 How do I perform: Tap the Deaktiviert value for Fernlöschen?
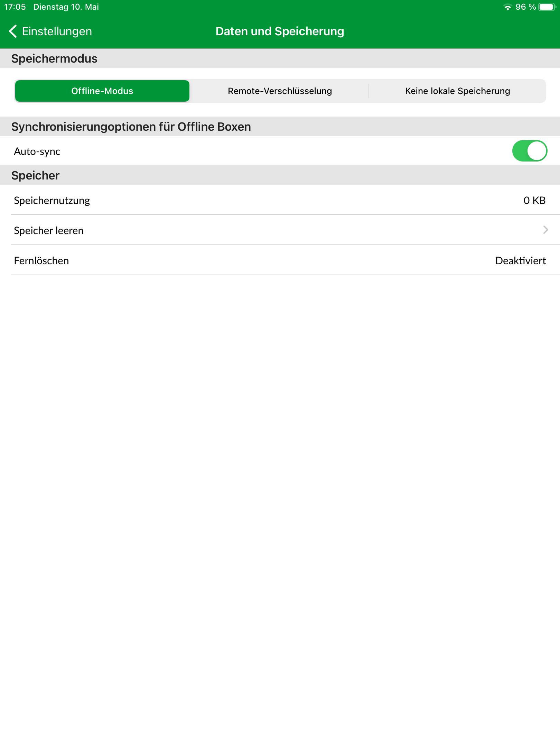click(x=520, y=260)
